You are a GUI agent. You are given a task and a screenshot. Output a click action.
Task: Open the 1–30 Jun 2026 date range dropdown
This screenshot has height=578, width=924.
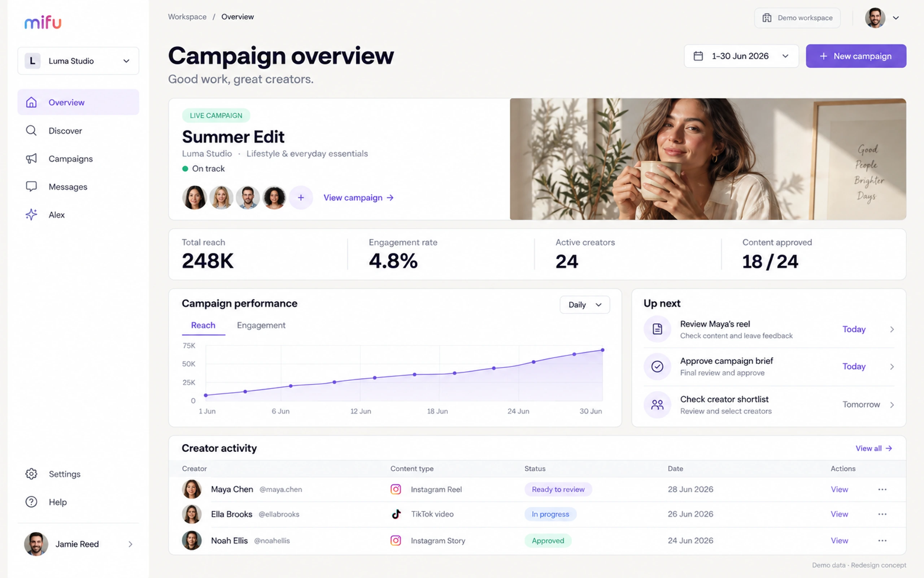point(741,56)
